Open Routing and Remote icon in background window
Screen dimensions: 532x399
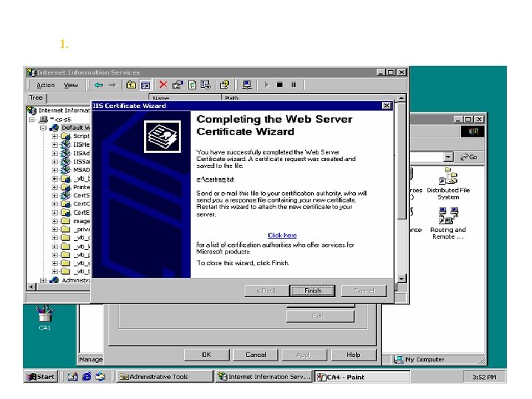coord(449,216)
